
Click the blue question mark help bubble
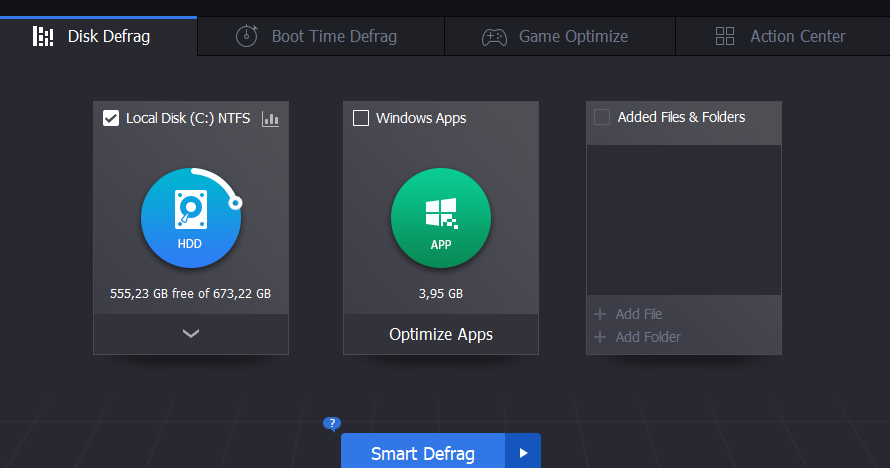(x=332, y=423)
